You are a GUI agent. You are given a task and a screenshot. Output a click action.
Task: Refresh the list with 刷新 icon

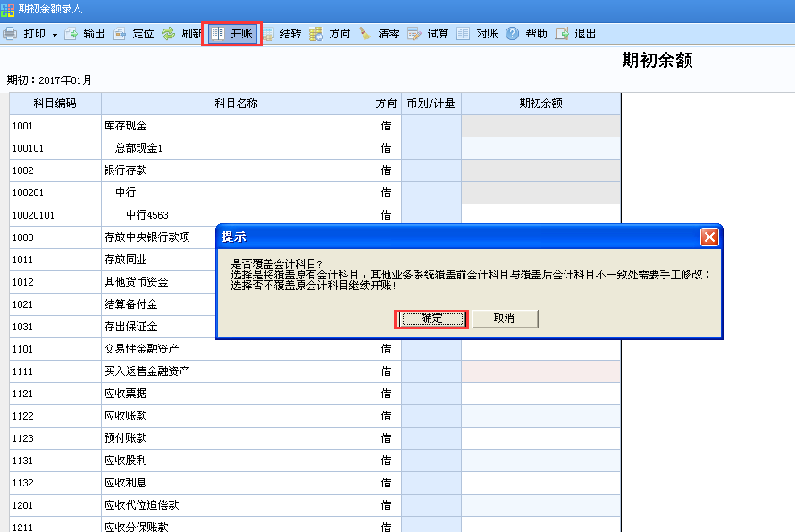tap(169, 34)
